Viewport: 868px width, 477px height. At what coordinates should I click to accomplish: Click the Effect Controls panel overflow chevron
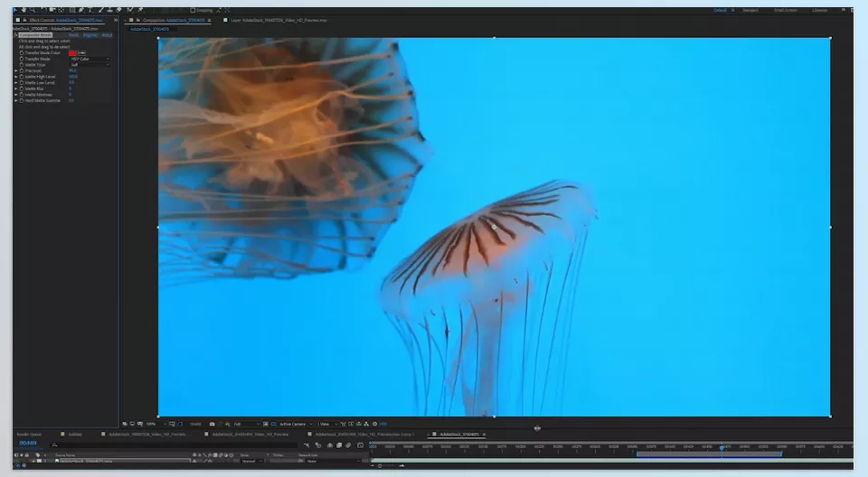point(116,20)
